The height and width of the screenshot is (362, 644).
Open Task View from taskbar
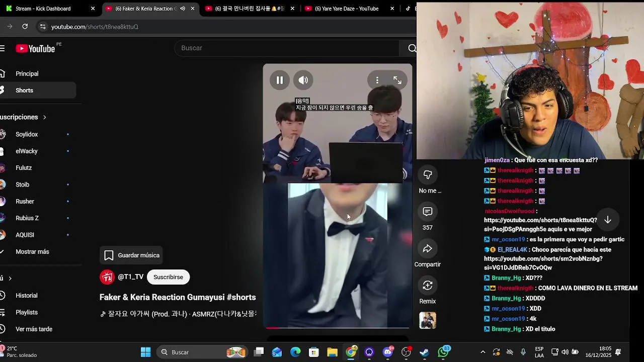259,352
